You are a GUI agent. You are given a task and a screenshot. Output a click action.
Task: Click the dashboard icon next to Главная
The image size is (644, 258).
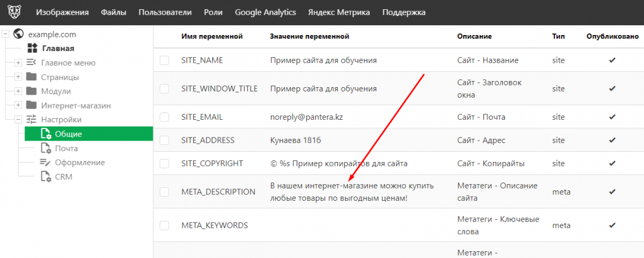pos(32,49)
